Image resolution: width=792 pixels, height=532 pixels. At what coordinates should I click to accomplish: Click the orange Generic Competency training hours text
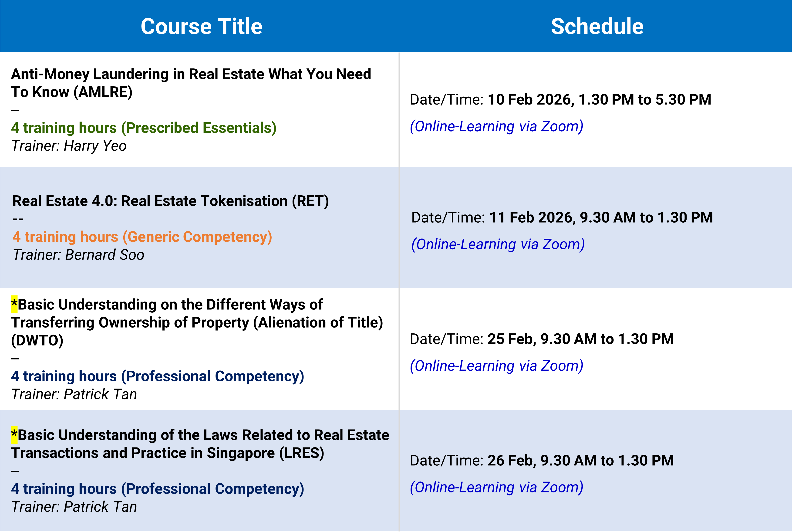(x=142, y=237)
